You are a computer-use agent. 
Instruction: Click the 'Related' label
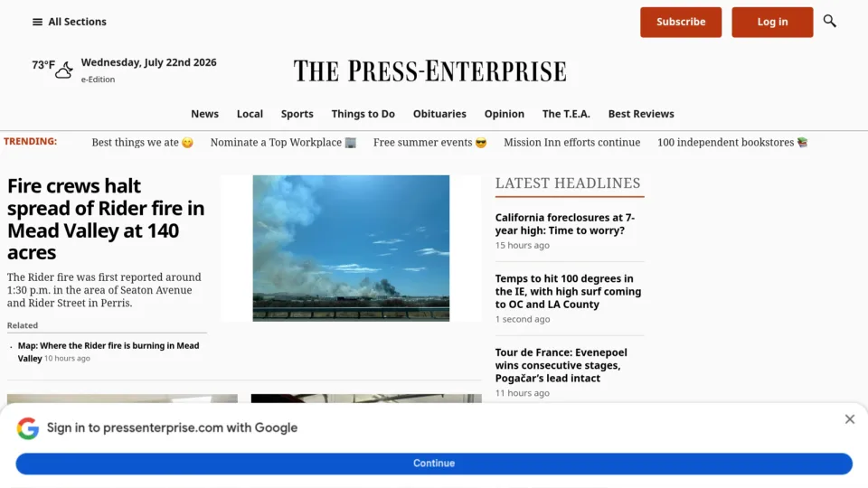pyautogui.click(x=23, y=325)
